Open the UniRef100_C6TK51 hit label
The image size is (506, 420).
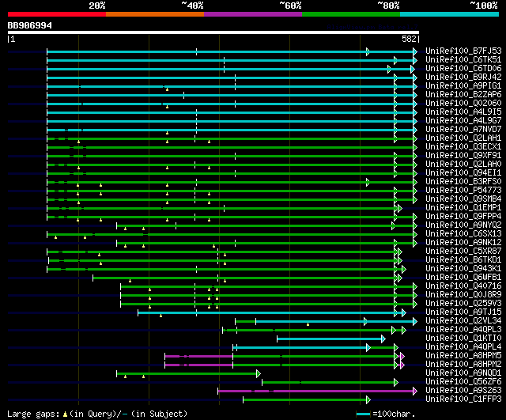tap(463, 60)
